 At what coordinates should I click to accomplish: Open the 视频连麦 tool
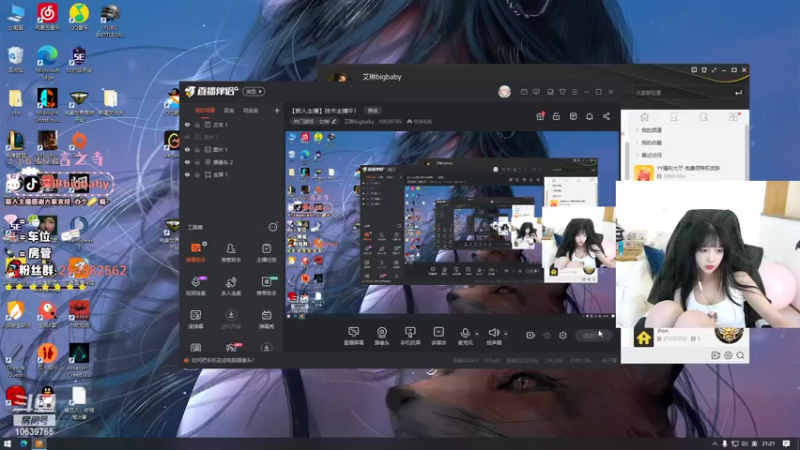pos(195,285)
